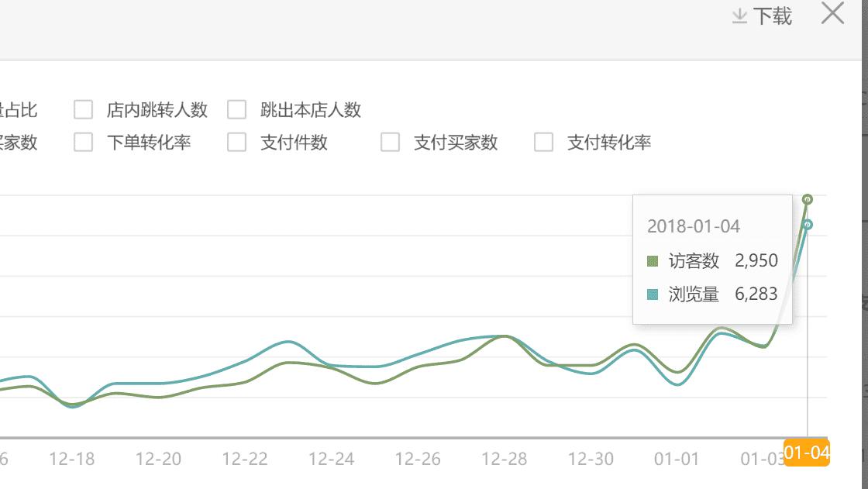The height and width of the screenshot is (489, 868).
Task: Enable the 下单转化率 metric
Action: point(83,143)
